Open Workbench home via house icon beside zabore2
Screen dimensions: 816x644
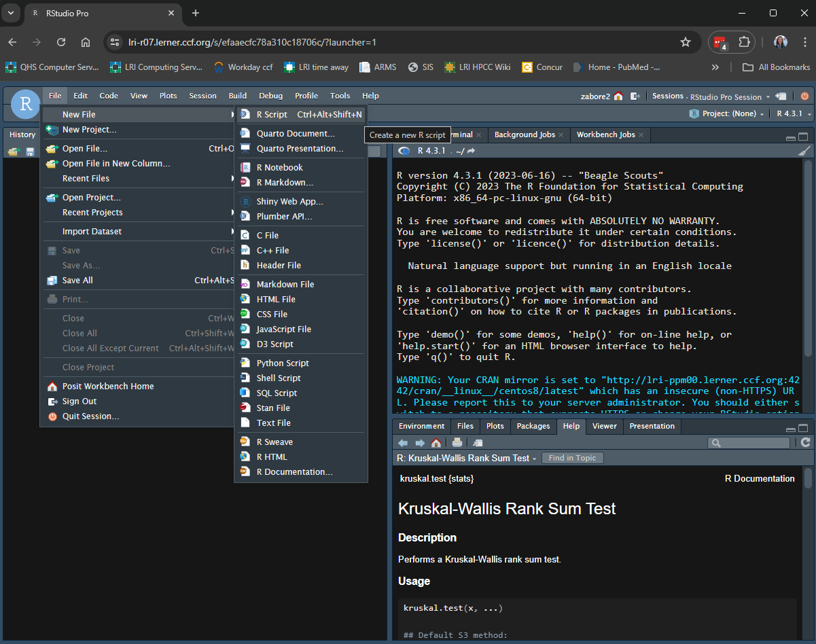[x=618, y=96]
